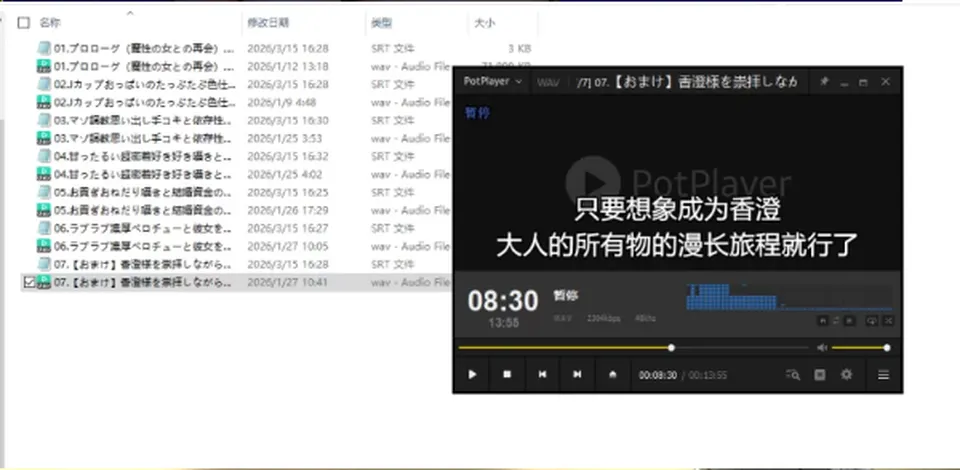
Task: Open the playlist search icon in PotPlayer
Action: click(x=793, y=375)
